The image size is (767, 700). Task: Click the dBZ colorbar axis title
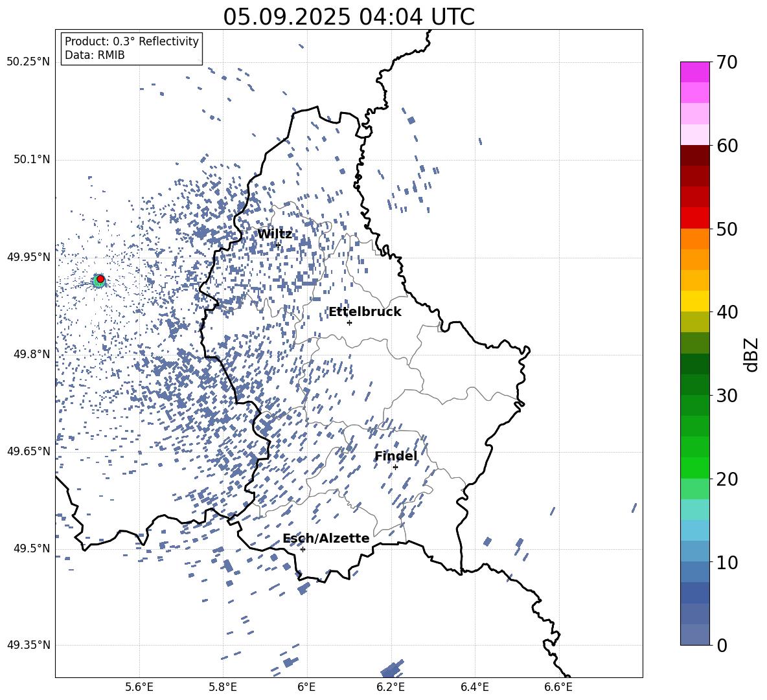click(752, 354)
